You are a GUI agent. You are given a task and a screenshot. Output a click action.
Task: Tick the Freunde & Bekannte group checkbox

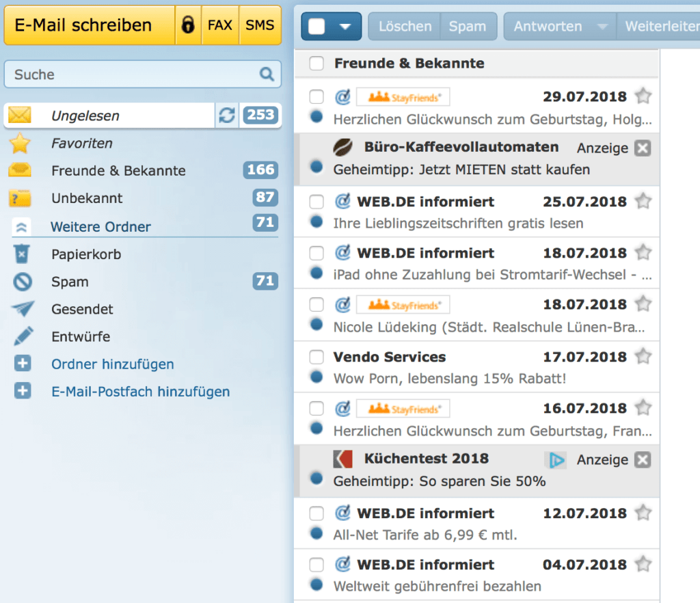click(x=317, y=63)
